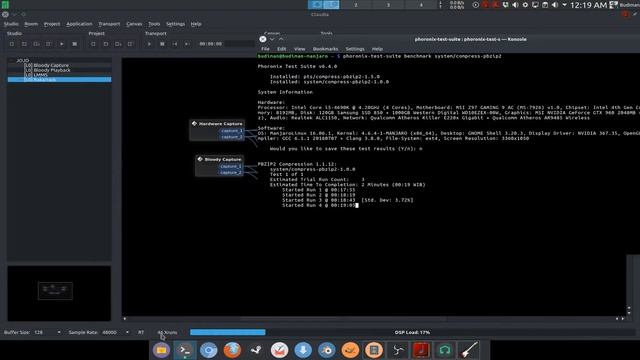Open Konsole's View menu
The width and height of the screenshot is (640, 360).
coord(300,49)
